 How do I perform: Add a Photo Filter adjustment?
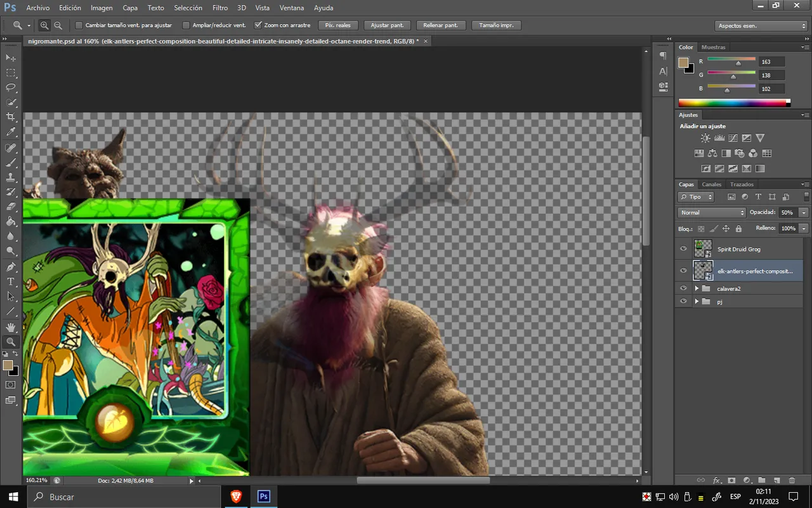tap(740, 153)
